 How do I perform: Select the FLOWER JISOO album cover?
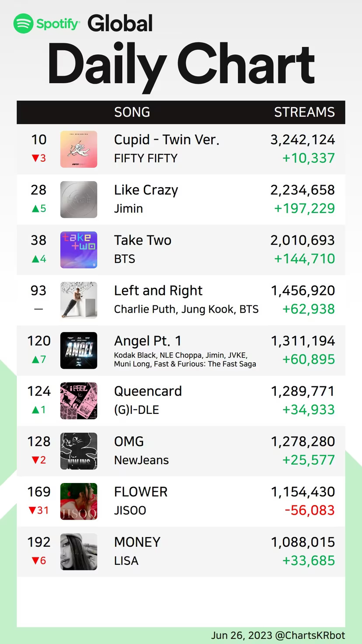pyautogui.click(x=79, y=501)
